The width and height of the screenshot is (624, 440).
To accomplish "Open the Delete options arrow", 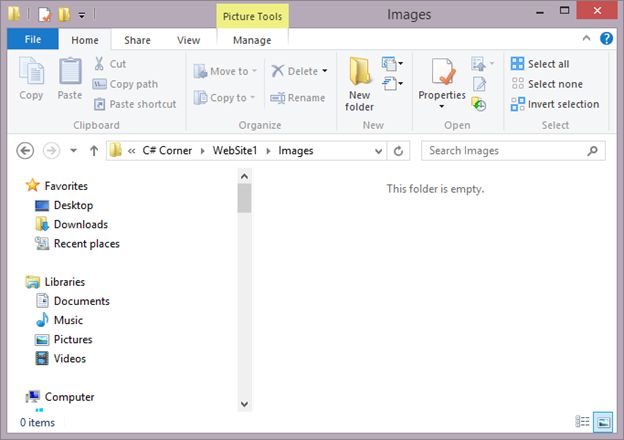I will pyautogui.click(x=325, y=71).
